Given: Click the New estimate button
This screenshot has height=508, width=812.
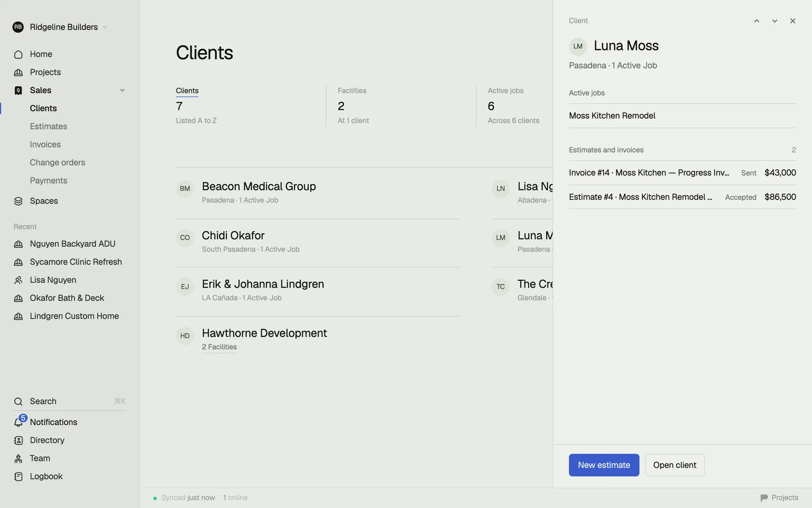Looking at the screenshot, I should tap(604, 465).
